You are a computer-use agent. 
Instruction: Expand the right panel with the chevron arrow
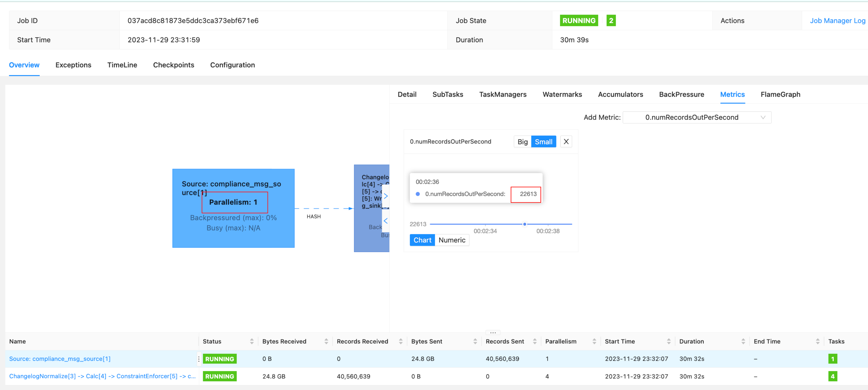click(386, 196)
